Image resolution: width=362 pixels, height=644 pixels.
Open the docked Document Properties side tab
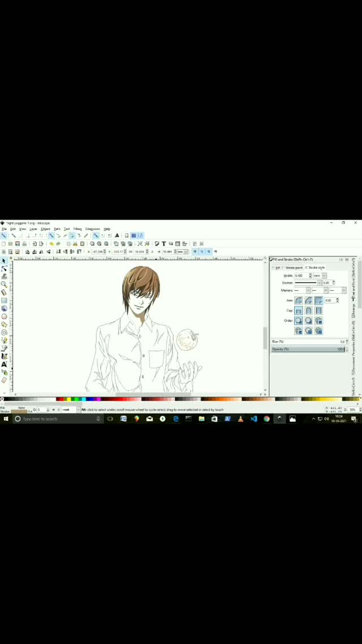353,347
